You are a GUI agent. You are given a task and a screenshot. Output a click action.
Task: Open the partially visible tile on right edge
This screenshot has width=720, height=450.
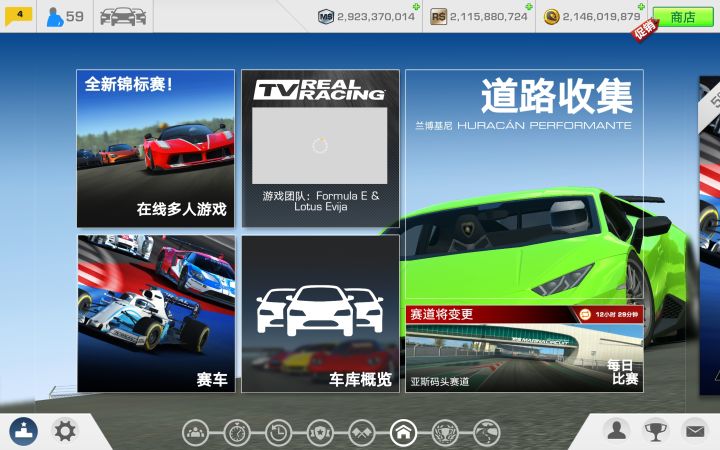709,235
